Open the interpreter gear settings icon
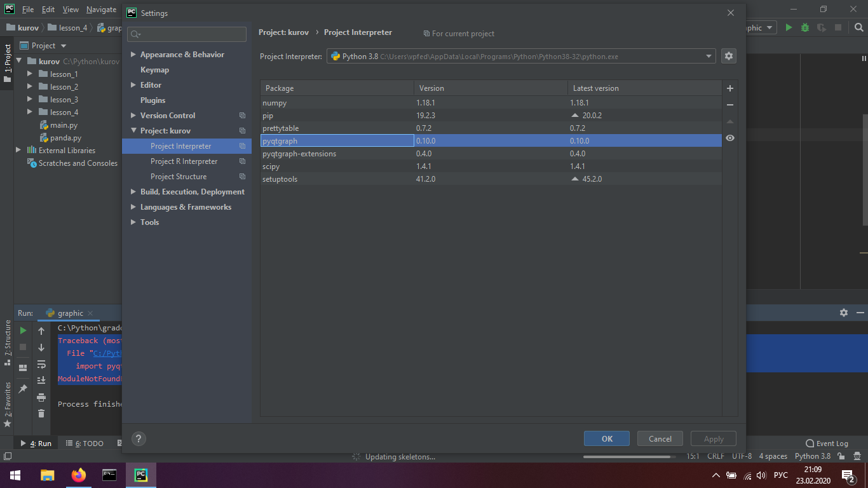 coord(729,56)
